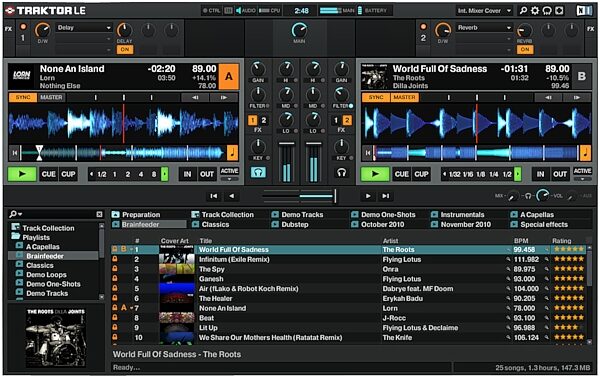Open the search magnifier icon in header

[523, 11]
